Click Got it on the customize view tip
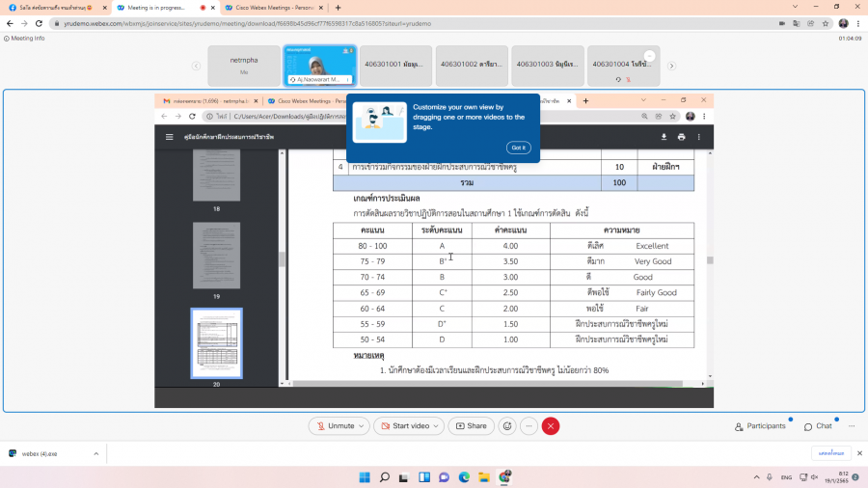 tap(518, 148)
